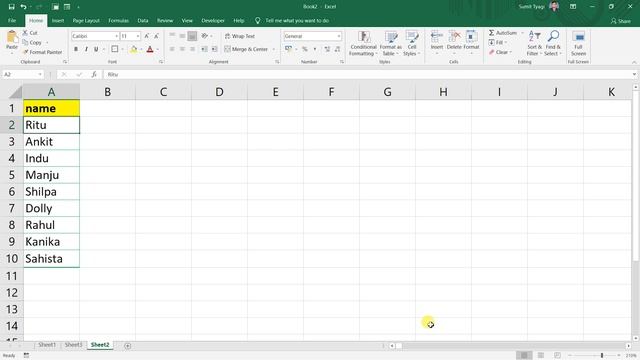Enable Wrap Text
This screenshot has width=640, height=360.
click(240, 36)
